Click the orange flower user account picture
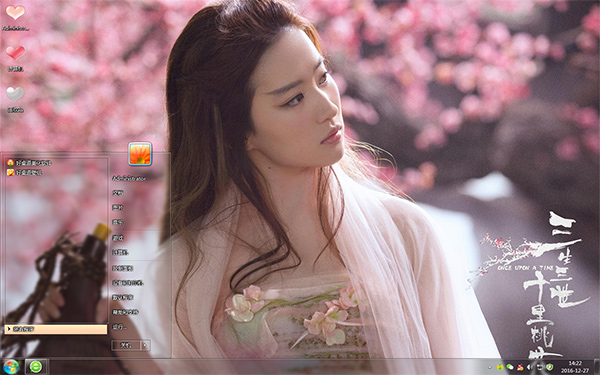This screenshot has width=600, height=375. pyautogui.click(x=140, y=154)
